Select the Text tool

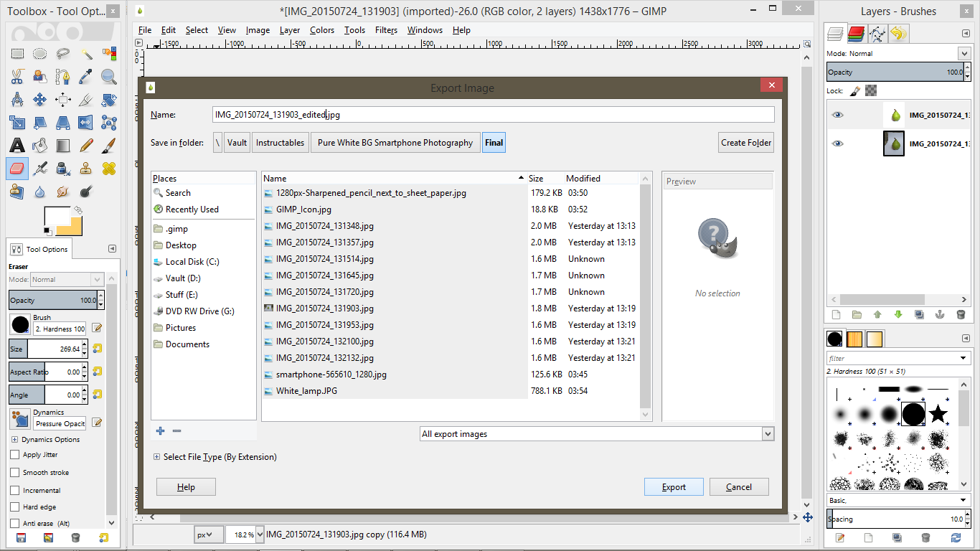pyautogui.click(x=17, y=146)
